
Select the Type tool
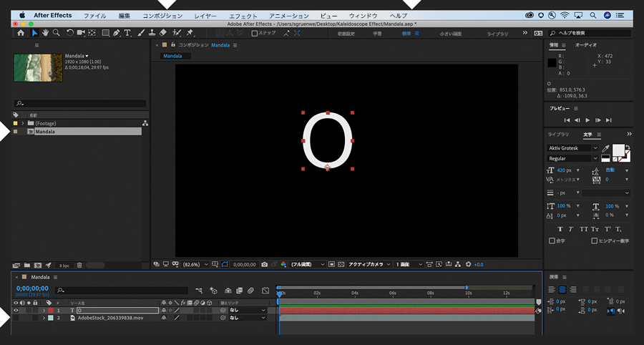(x=127, y=33)
